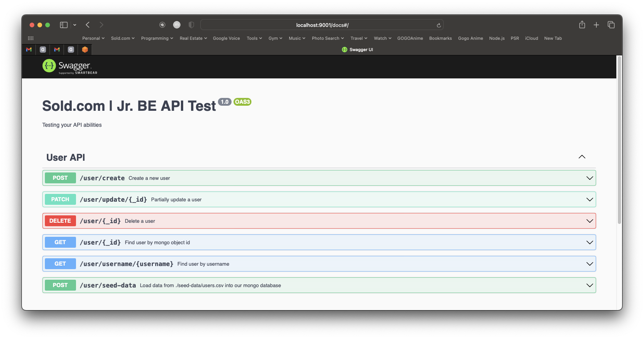644x339 pixels.
Task: Open the sidebar options chevron
Action: pyautogui.click(x=75, y=25)
